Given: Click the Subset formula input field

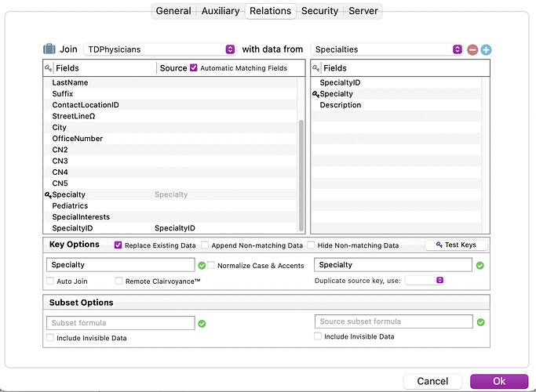Looking at the screenshot, I should 121,323.
